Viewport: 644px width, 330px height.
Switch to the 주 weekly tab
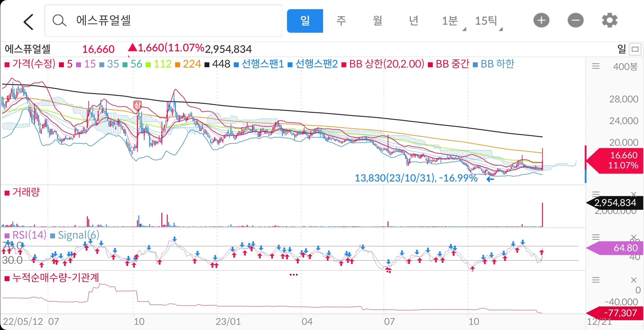341,21
